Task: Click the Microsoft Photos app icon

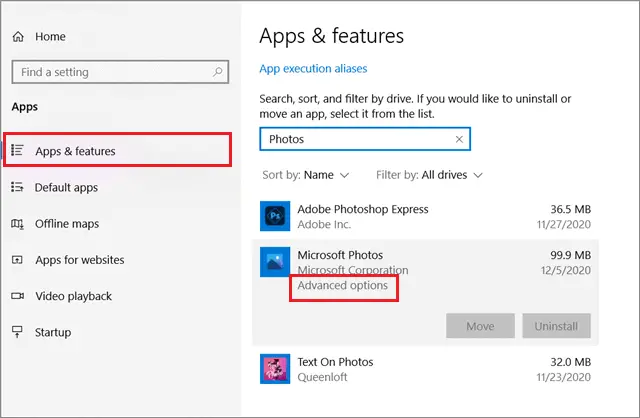Action: [x=275, y=262]
